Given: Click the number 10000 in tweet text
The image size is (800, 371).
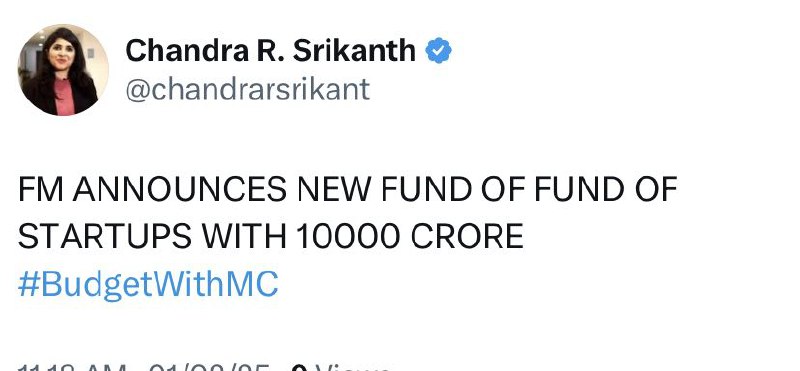Looking at the screenshot, I should pos(347,237).
